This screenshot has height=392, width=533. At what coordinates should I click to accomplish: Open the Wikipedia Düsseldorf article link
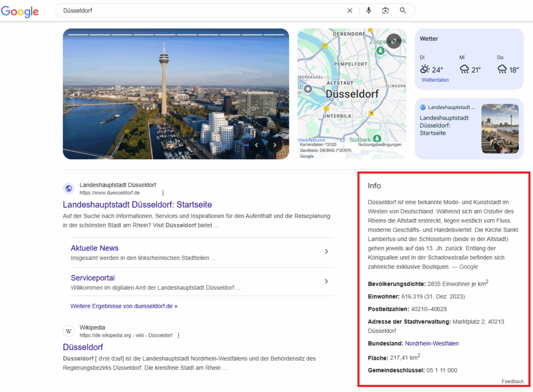coord(83,347)
